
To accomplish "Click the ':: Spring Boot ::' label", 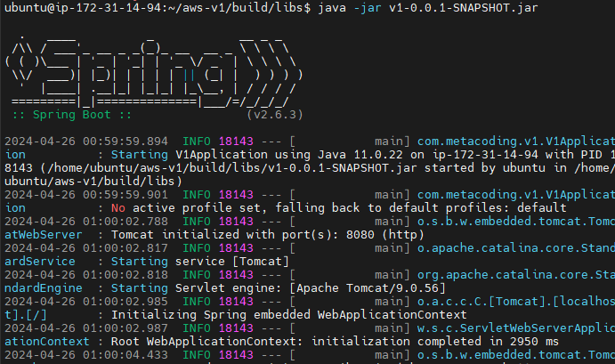I will pos(71,115).
